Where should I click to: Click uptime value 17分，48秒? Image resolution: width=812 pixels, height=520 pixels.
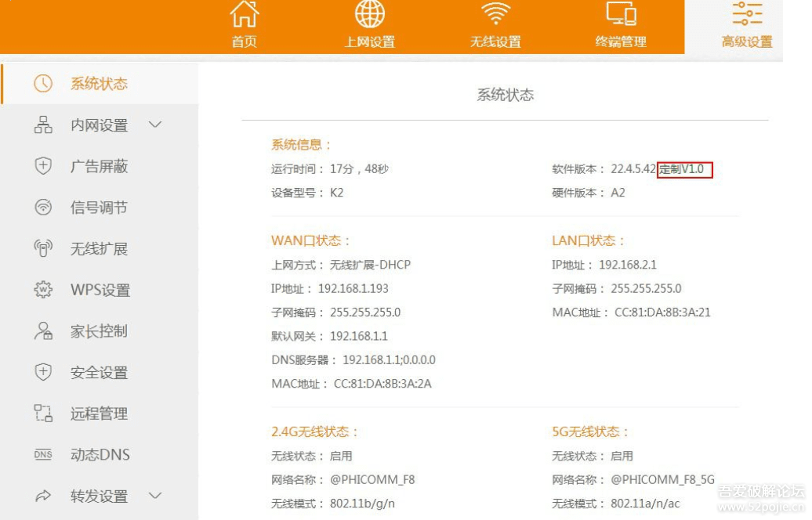tap(360, 168)
